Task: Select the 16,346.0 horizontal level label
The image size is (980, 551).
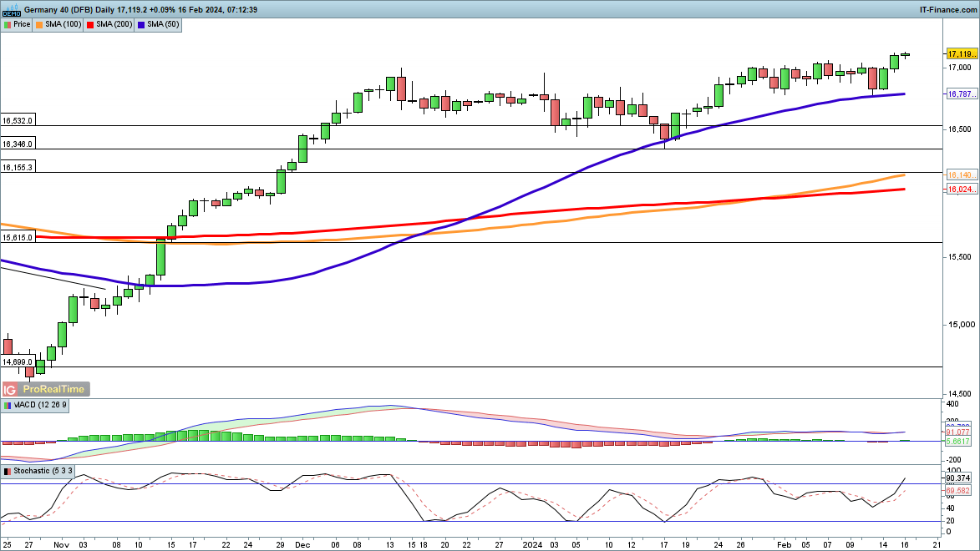Action: point(18,144)
